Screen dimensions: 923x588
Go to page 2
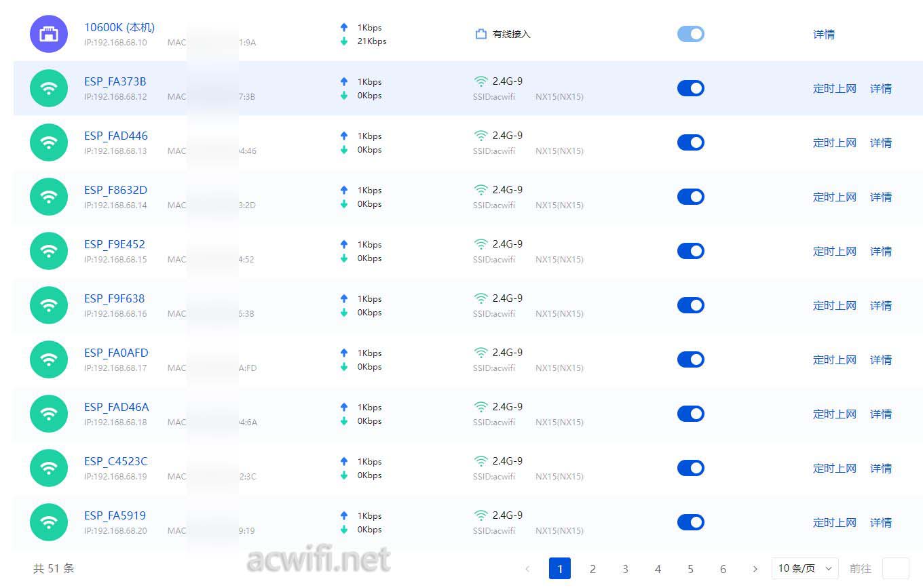tap(592, 569)
